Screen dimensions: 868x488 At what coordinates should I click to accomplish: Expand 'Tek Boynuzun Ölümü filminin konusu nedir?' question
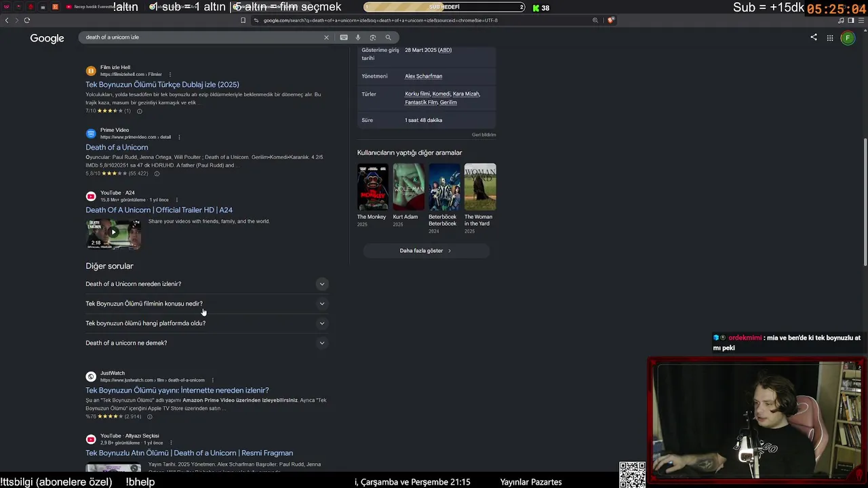pos(206,304)
